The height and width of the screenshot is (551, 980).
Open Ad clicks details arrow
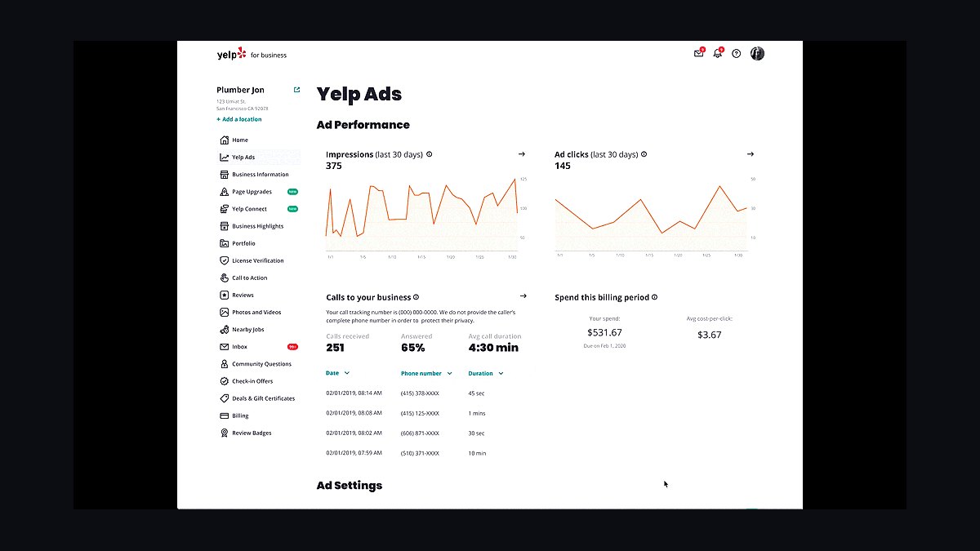click(751, 153)
